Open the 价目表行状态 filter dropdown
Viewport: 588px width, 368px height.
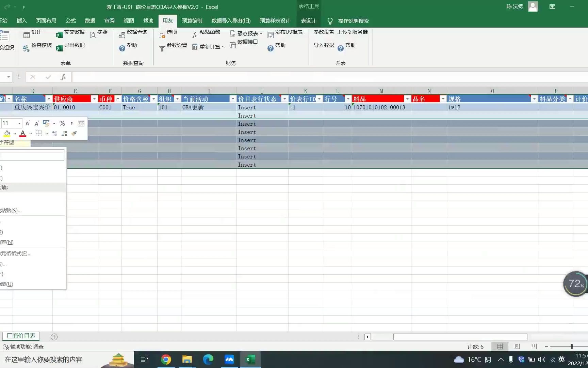click(x=284, y=99)
